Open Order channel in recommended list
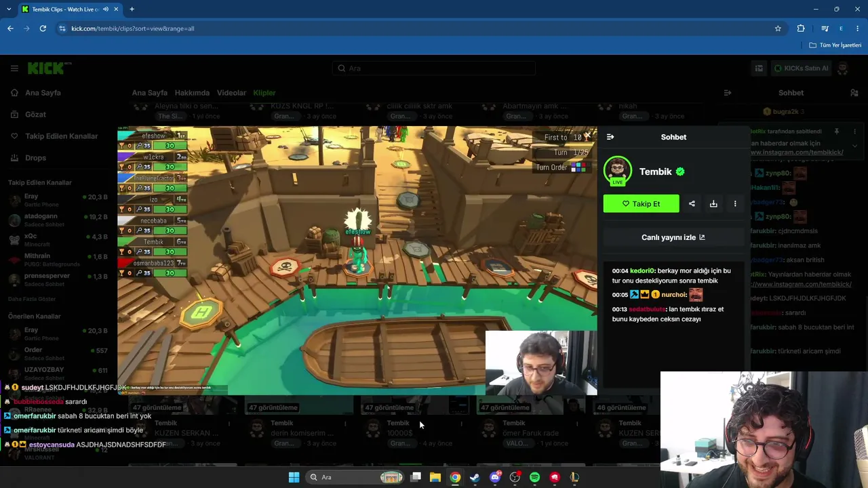 pyautogui.click(x=58, y=353)
